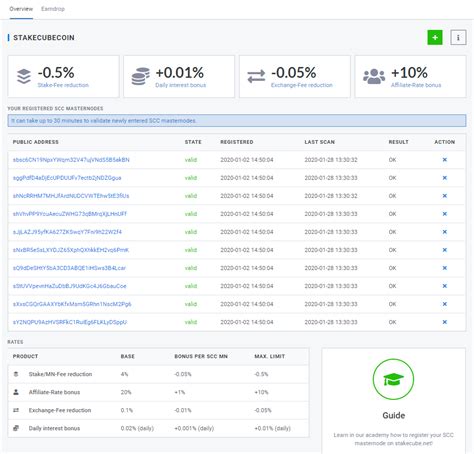Click the +0.01% (daily) max limit value
Screen dimensions: 474x454
[272, 428]
